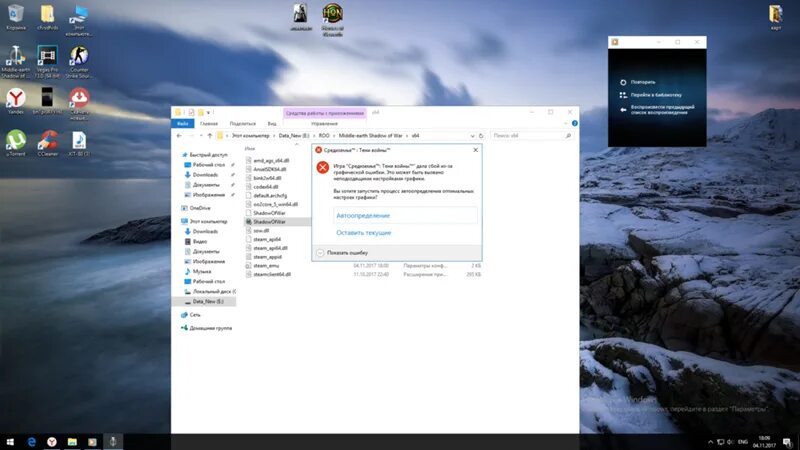Image resolution: width=800 pixels, height=450 pixels.
Task: Open the music file icon on the desktop
Action: click(x=79, y=143)
